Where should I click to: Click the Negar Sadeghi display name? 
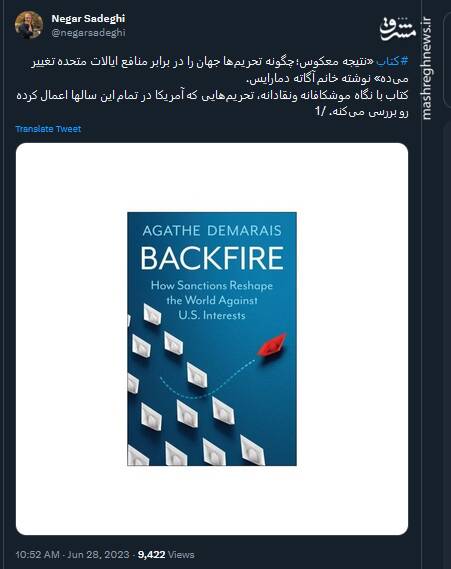88,19
